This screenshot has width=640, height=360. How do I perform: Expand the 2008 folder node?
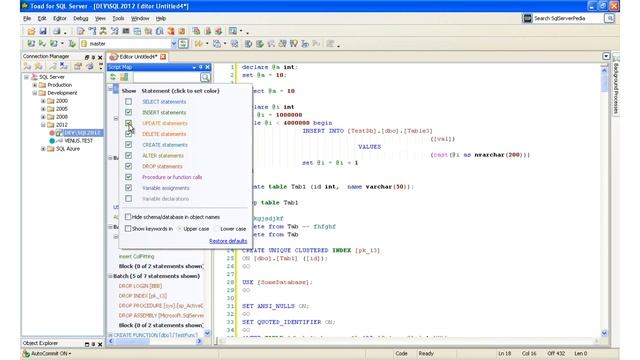click(43, 117)
